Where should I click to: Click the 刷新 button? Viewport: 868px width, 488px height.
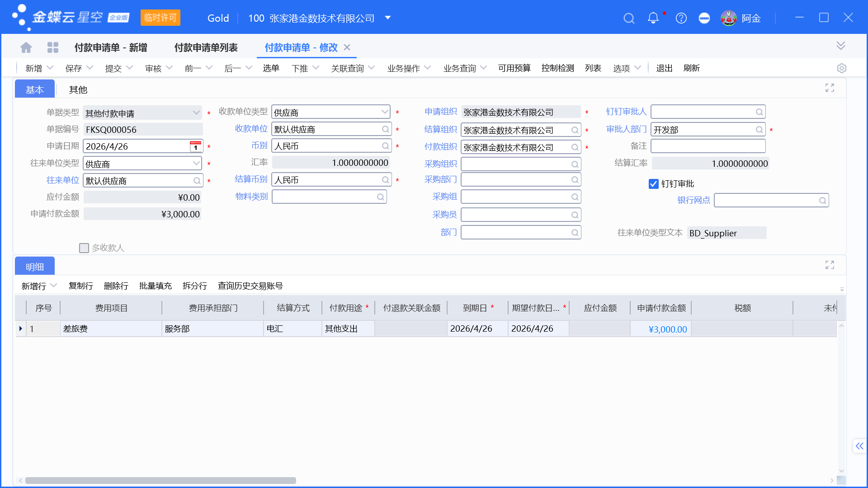click(x=692, y=68)
